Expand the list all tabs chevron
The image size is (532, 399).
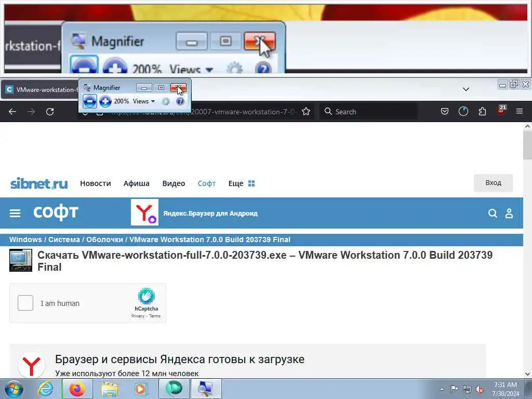pos(466,89)
